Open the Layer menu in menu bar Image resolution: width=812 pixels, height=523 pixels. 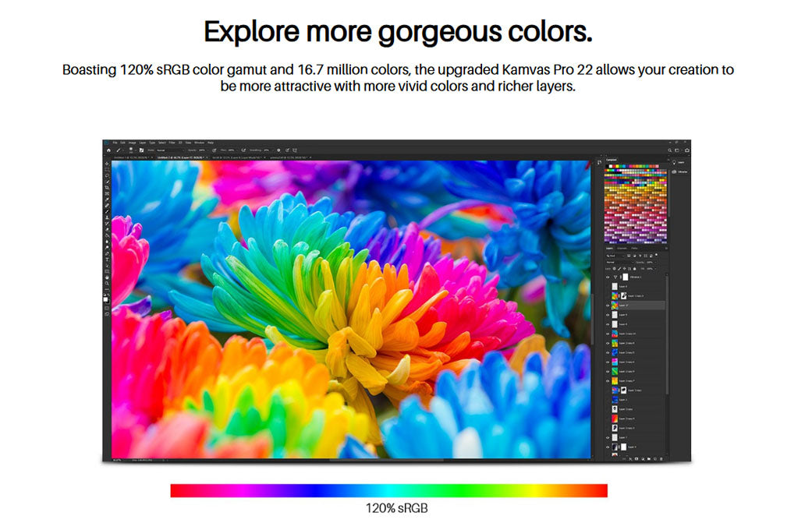pos(143,143)
